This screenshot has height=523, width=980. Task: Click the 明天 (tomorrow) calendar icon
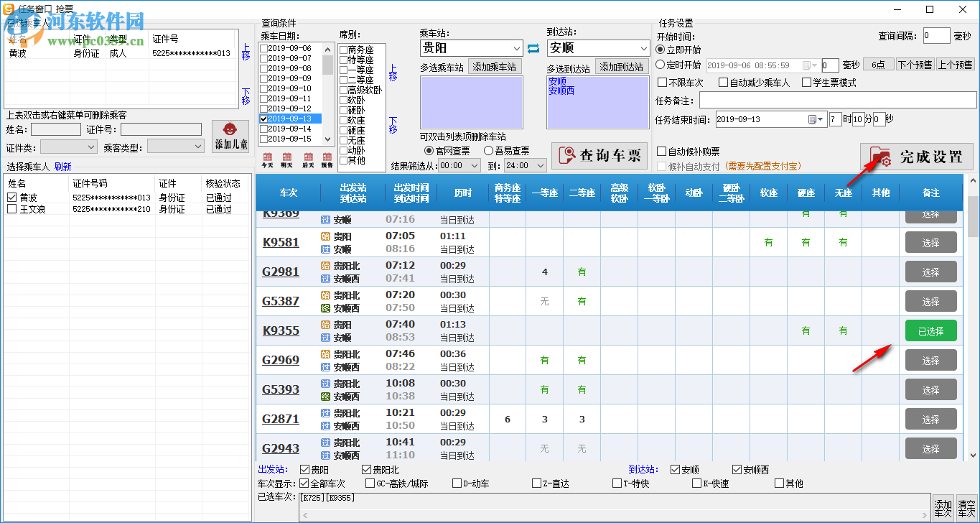pos(287,158)
